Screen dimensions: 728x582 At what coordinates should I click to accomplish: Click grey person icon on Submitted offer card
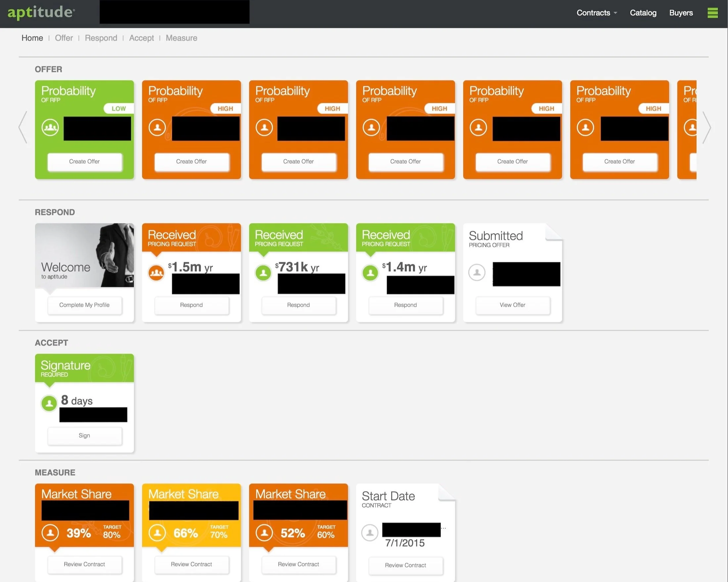pos(477,272)
